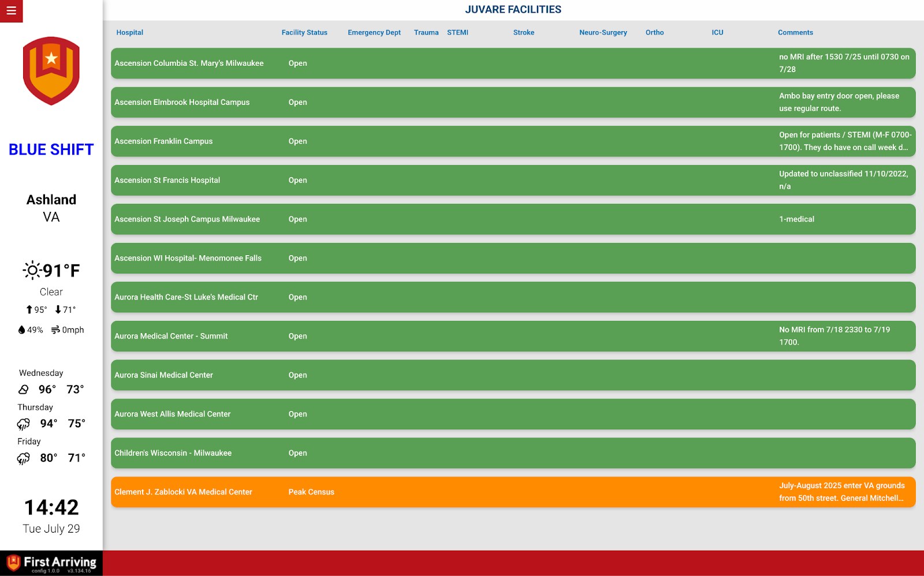Click the Stroke column header

[524, 33]
